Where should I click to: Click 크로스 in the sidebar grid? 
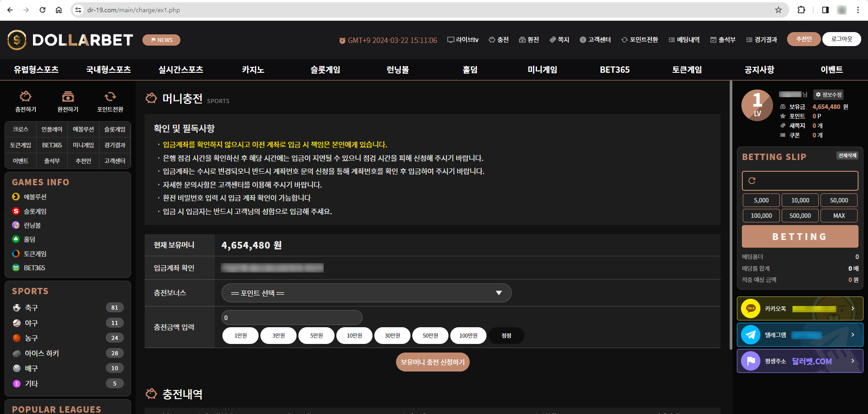[21, 129]
